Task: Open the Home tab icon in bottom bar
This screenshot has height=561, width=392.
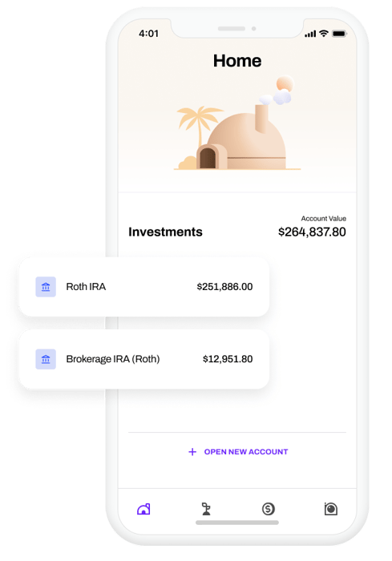Action: [x=143, y=509]
